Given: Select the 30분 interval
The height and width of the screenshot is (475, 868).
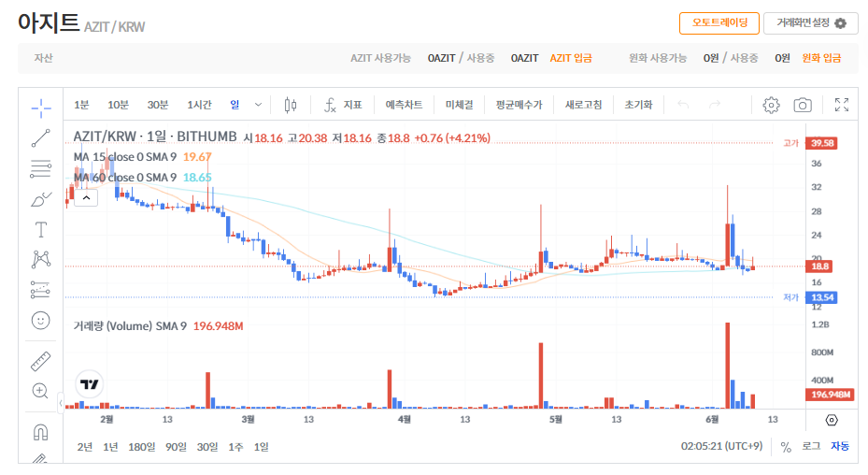Looking at the screenshot, I should click(x=158, y=105).
